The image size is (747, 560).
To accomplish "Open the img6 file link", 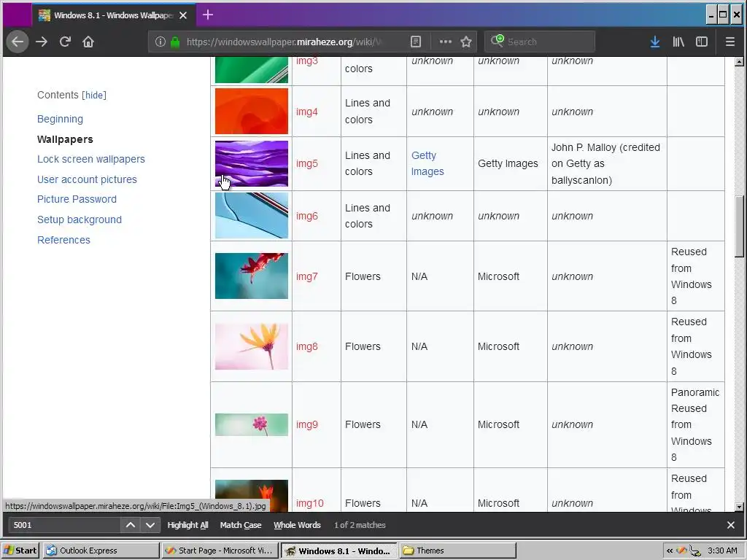I will (x=307, y=216).
